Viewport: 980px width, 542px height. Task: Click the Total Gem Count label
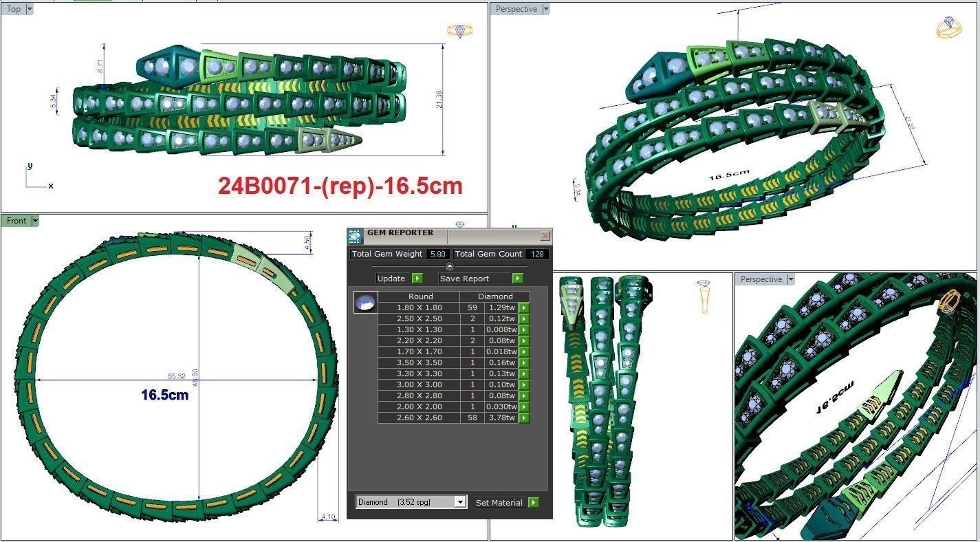click(489, 254)
